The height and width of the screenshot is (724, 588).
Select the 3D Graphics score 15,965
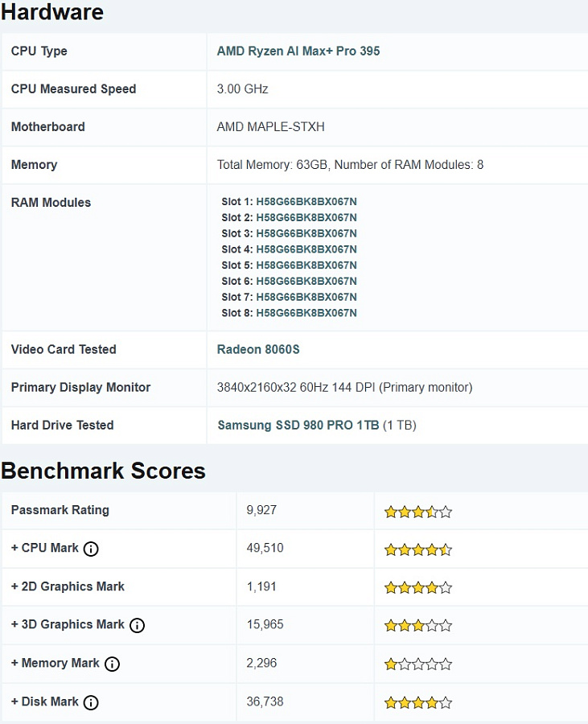(x=265, y=624)
